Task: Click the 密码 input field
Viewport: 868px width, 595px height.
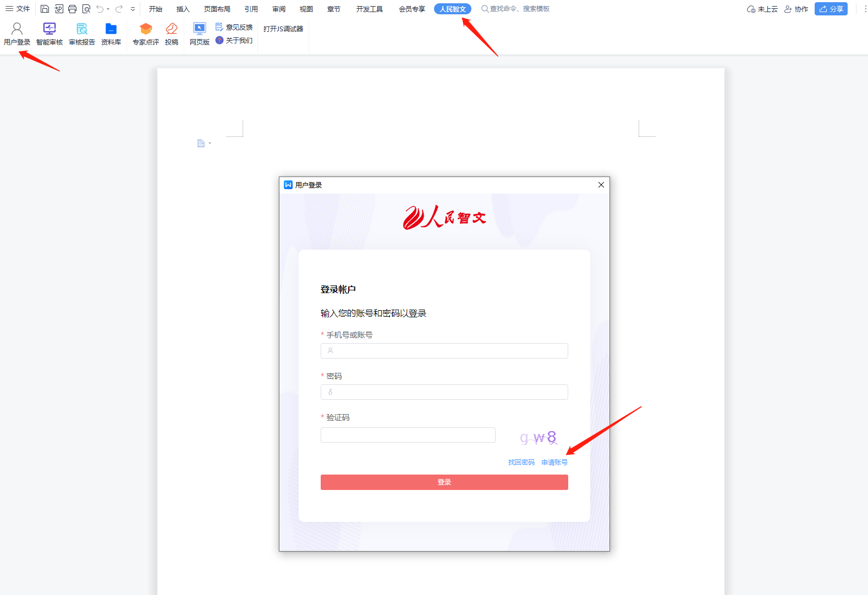Action: click(x=444, y=392)
